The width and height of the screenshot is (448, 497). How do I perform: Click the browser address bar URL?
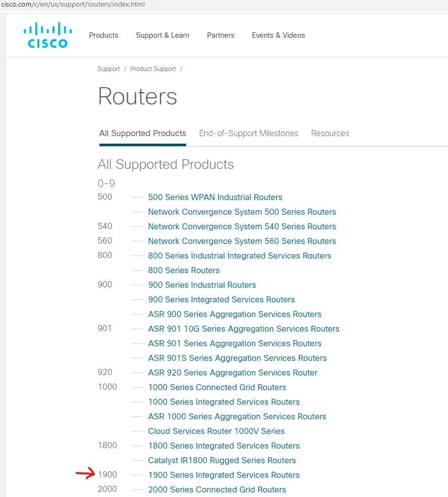click(73, 5)
